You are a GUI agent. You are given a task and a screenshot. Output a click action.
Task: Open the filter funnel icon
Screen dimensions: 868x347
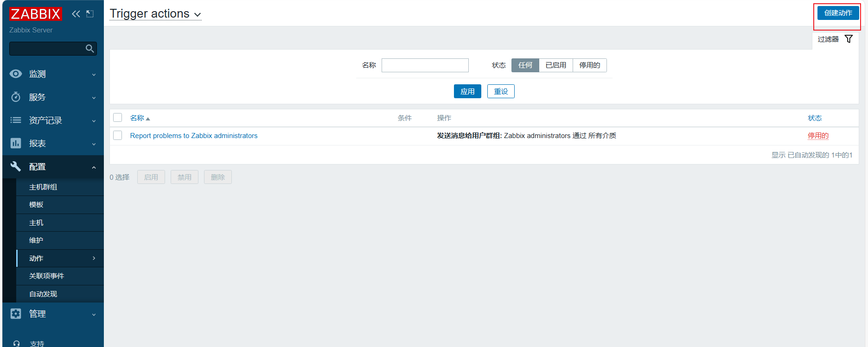[849, 39]
